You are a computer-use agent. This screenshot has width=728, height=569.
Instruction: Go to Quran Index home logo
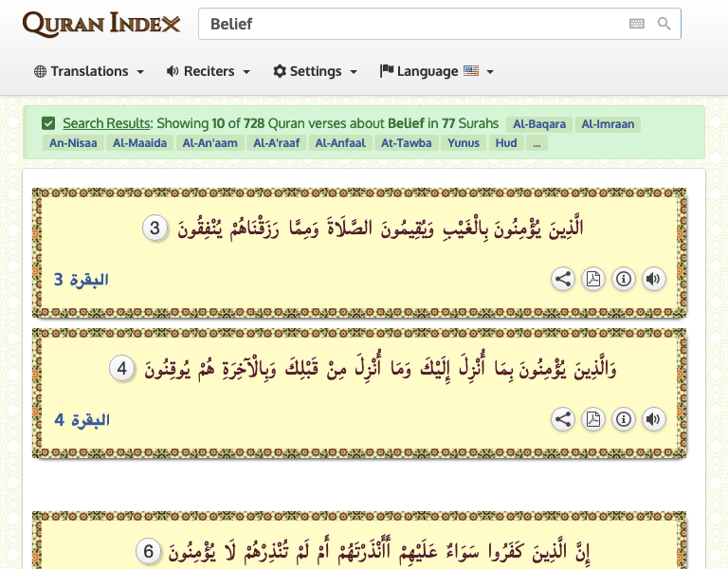(x=101, y=24)
